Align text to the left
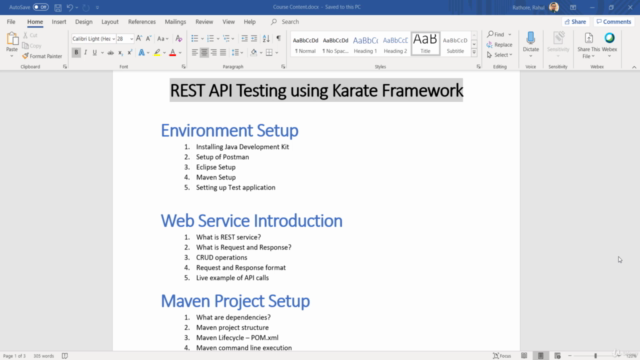640x360 pixels. (x=195, y=53)
